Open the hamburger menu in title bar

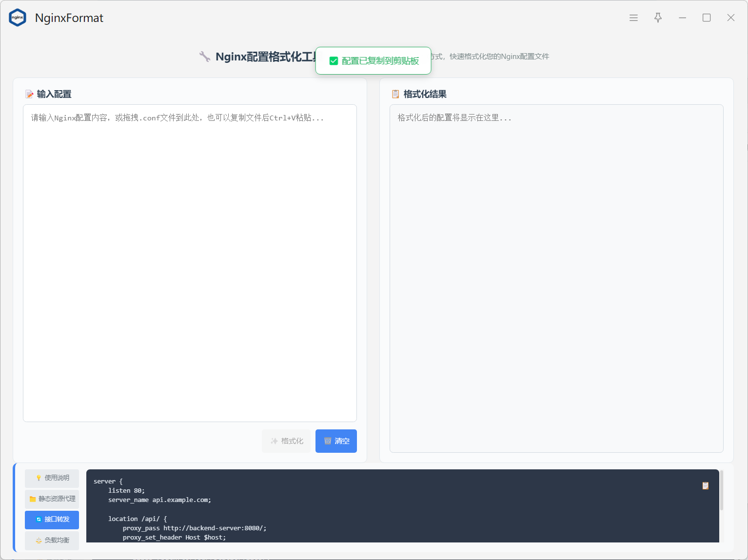pyautogui.click(x=633, y=18)
